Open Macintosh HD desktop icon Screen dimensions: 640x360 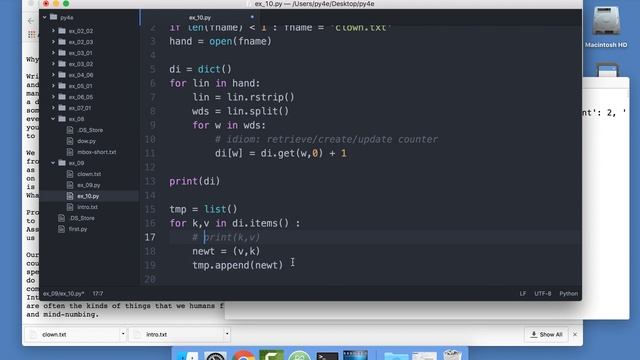(x=606, y=27)
